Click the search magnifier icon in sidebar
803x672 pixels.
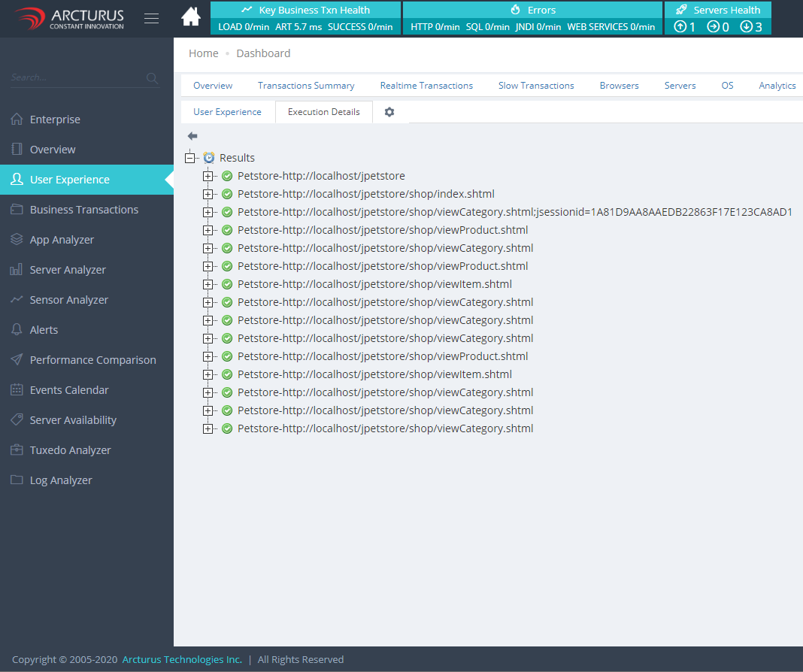152,78
